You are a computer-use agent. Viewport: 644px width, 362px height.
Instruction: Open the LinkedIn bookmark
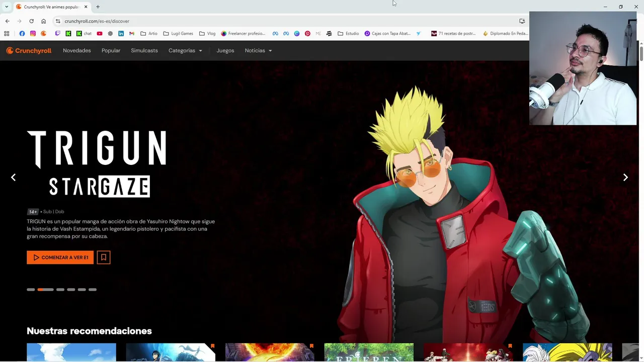(x=121, y=34)
